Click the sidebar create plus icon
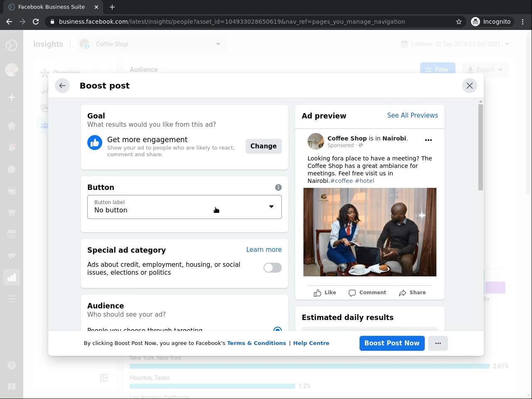The height and width of the screenshot is (399, 532). pos(12,97)
